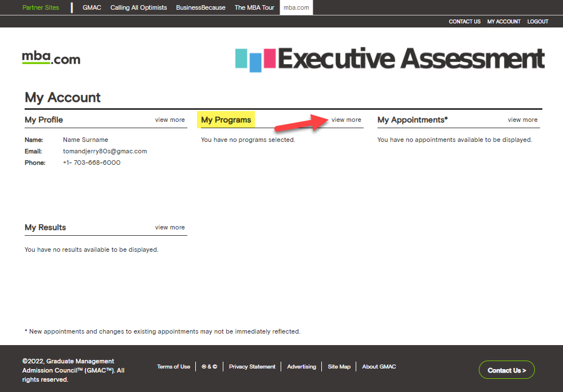The width and height of the screenshot is (563, 392).
Task: Open CONTACT US in the top bar
Action: 464,22
